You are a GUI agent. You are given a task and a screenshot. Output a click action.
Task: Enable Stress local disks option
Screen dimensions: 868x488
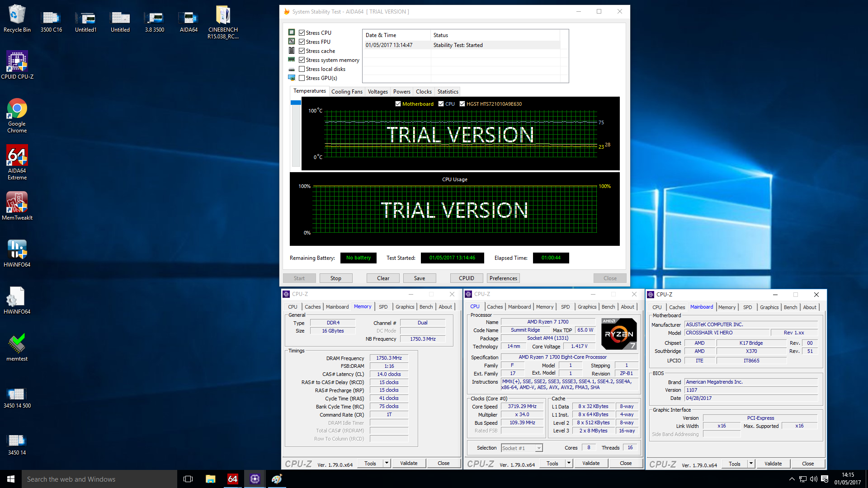point(302,69)
